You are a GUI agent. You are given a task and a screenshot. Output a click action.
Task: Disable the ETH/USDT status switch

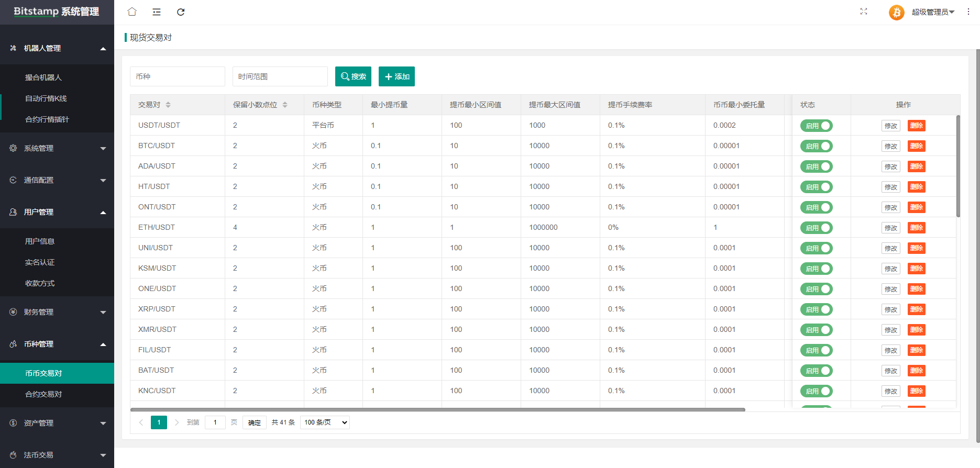pyautogui.click(x=816, y=228)
